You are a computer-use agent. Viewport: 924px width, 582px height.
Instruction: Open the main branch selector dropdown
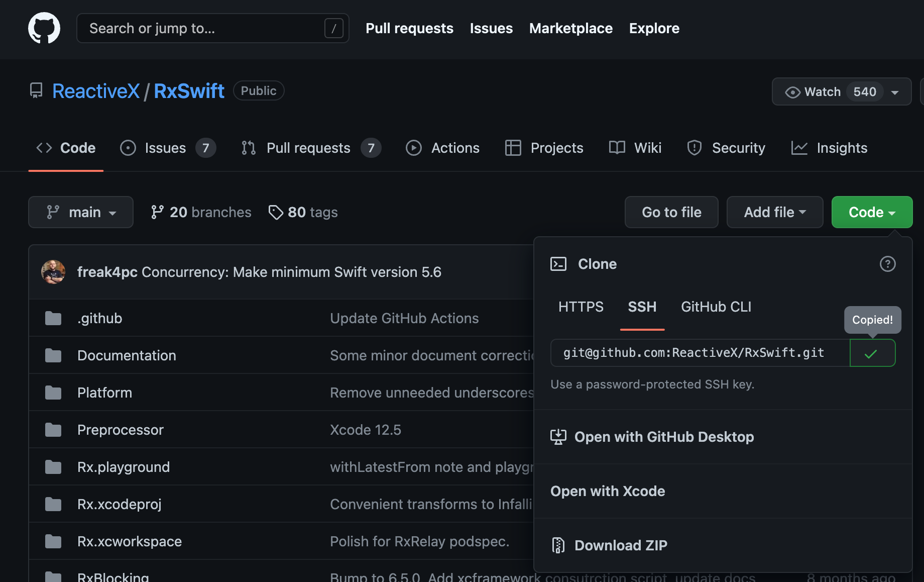click(x=81, y=212)
